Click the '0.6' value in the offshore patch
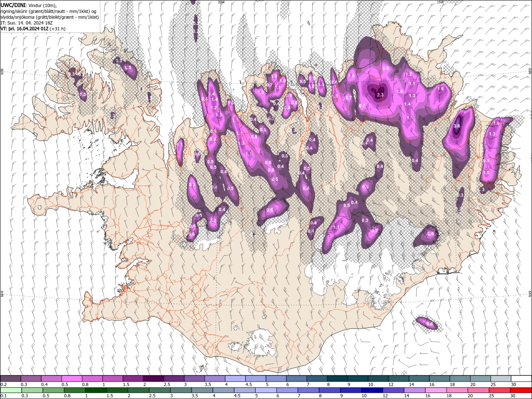Viewport: 532px width, 399px height. [x=430, y=324]
